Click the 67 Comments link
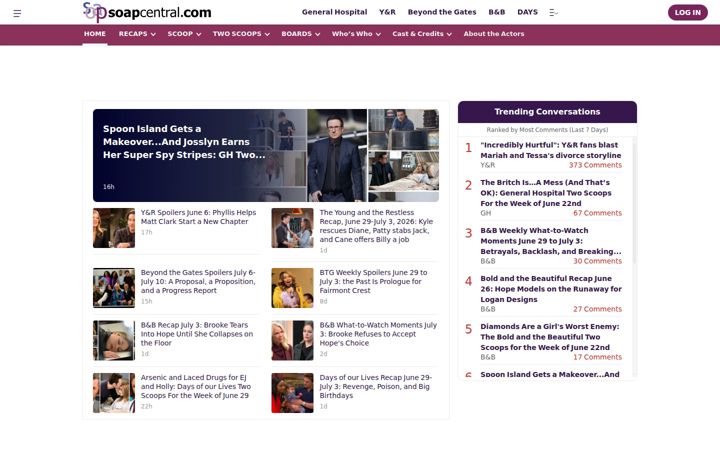720x450 pixels. (x=597, y=213)
